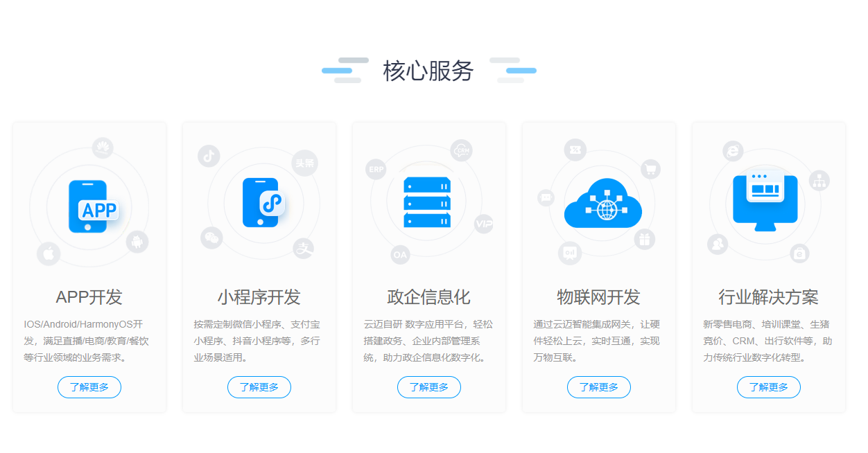Click the Alipay 支 logo bubble
This screenshot has width=868, height=453.
[304, 248]
